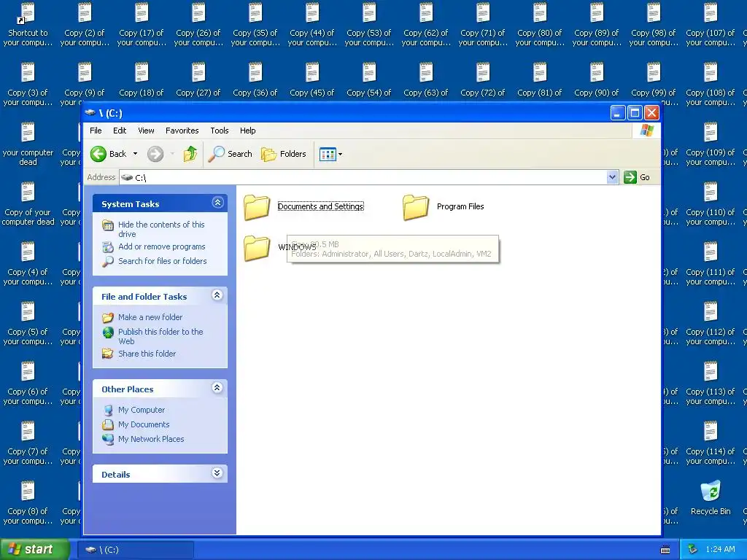Click Make a new folder link
This screenshot has width=747, height=560.
point(150,317)
